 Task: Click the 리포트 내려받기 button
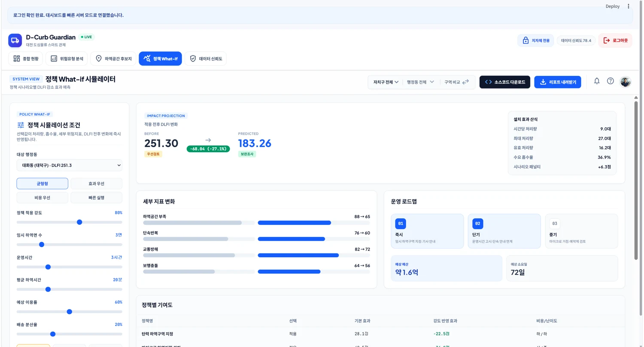coord(558,82)
